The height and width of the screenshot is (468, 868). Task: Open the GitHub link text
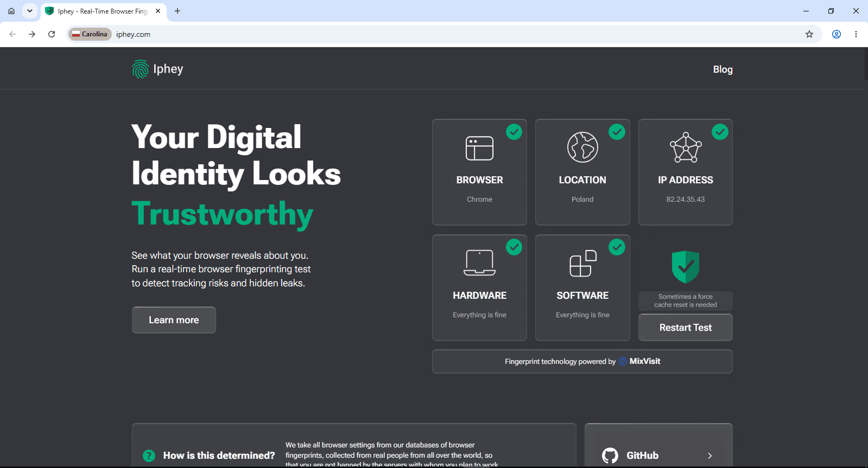coord(643,456)
